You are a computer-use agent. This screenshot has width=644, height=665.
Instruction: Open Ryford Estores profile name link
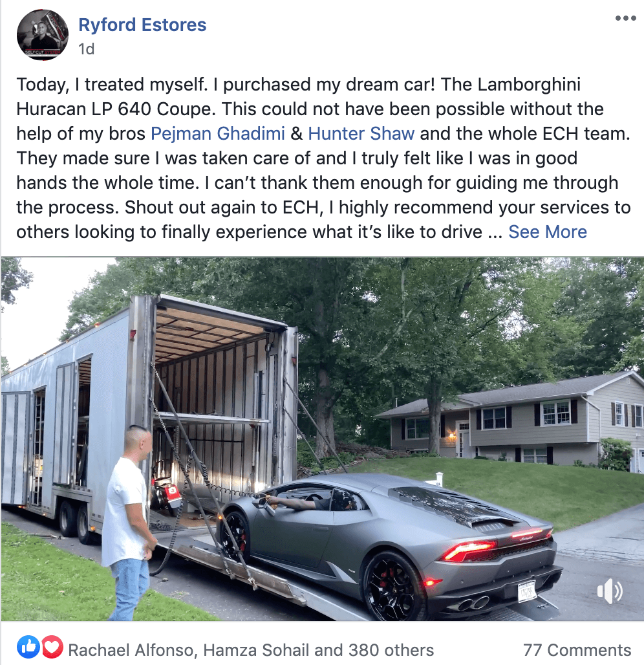click(x=142, y=25)
